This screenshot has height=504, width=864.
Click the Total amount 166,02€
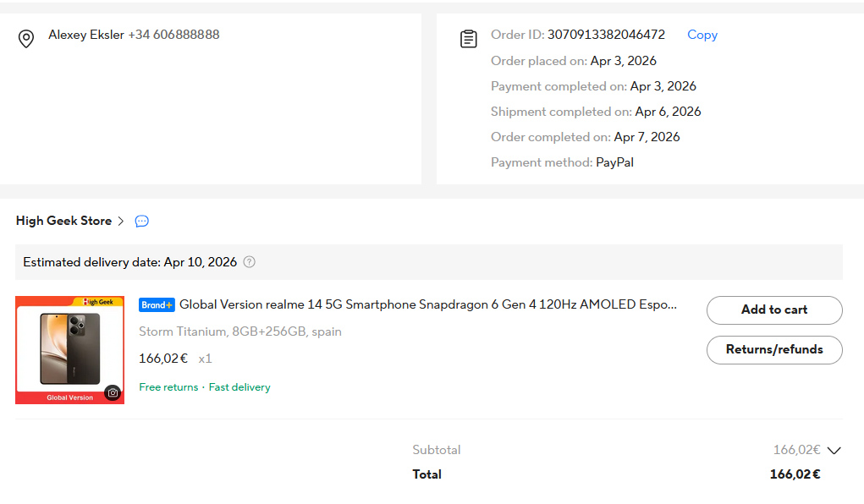795,474
